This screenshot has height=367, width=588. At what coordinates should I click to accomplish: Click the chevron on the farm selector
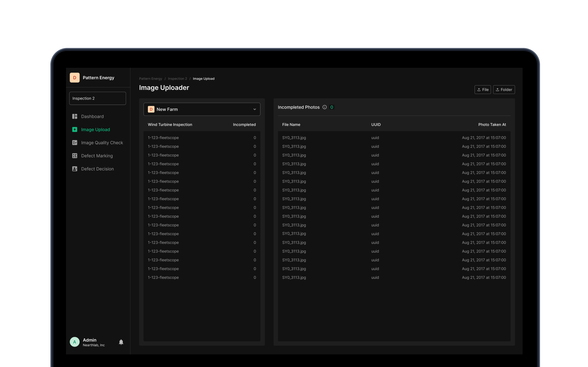(255, 109)
